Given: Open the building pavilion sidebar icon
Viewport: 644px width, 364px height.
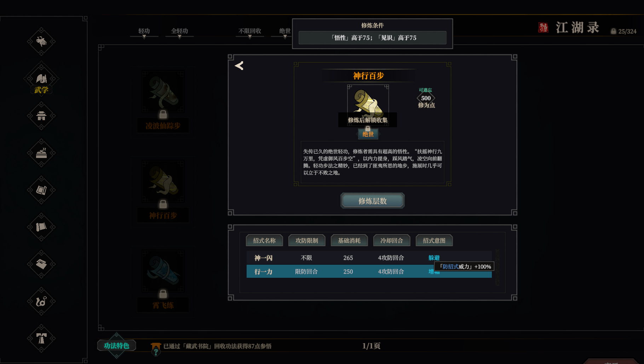Looking at the screenshot, I should pyautogui.click(x=41, y=116).
